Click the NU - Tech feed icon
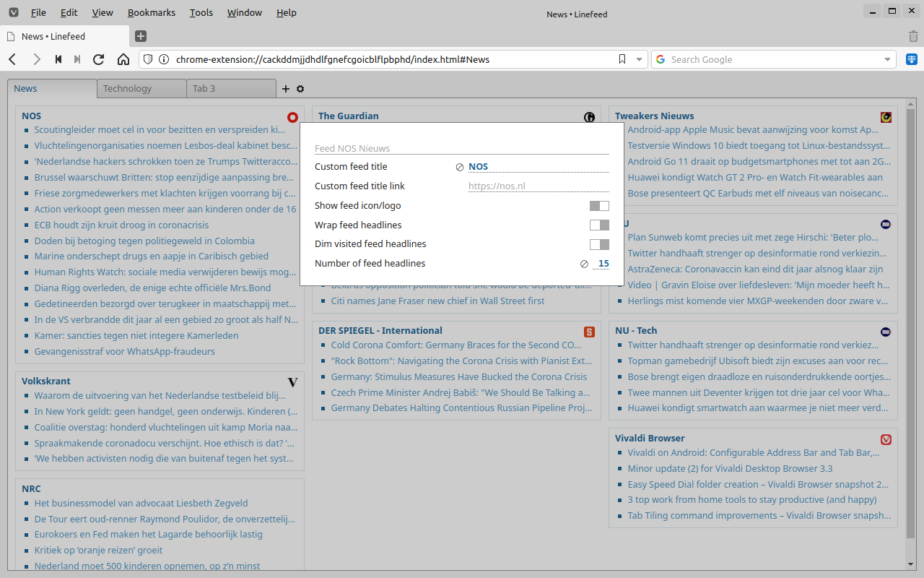Viewport: 924px width, 578px height. pyautogui.click(x=886, y=332)
